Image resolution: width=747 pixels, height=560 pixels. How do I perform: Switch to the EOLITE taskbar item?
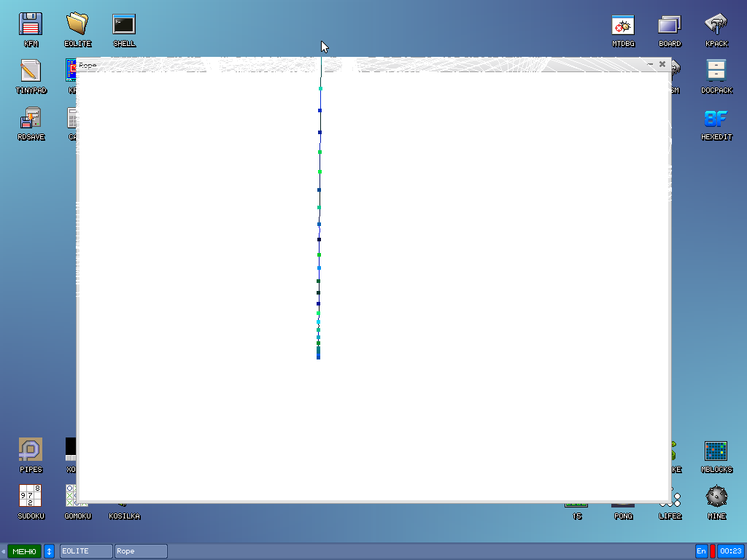(x=86, y=551)
